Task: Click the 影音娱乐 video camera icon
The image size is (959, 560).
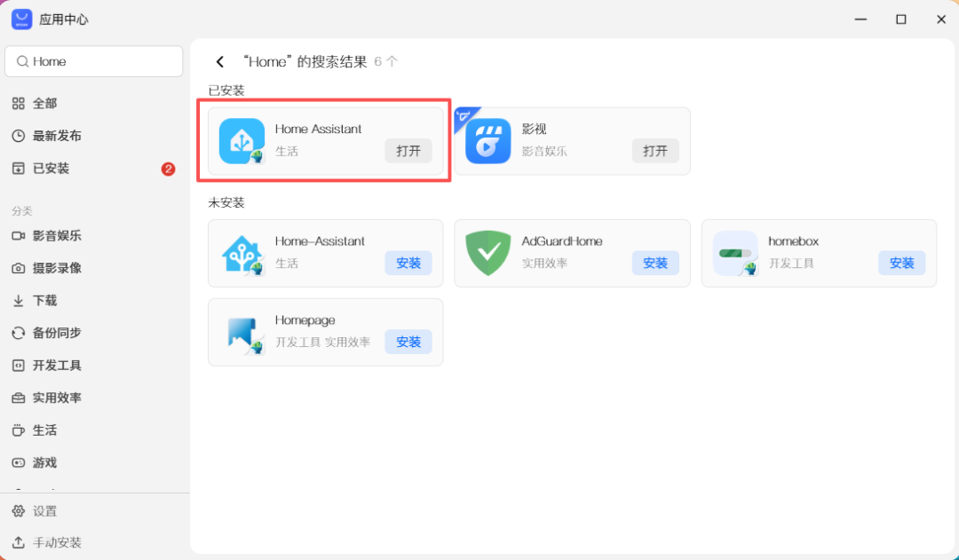Action: 19,235
